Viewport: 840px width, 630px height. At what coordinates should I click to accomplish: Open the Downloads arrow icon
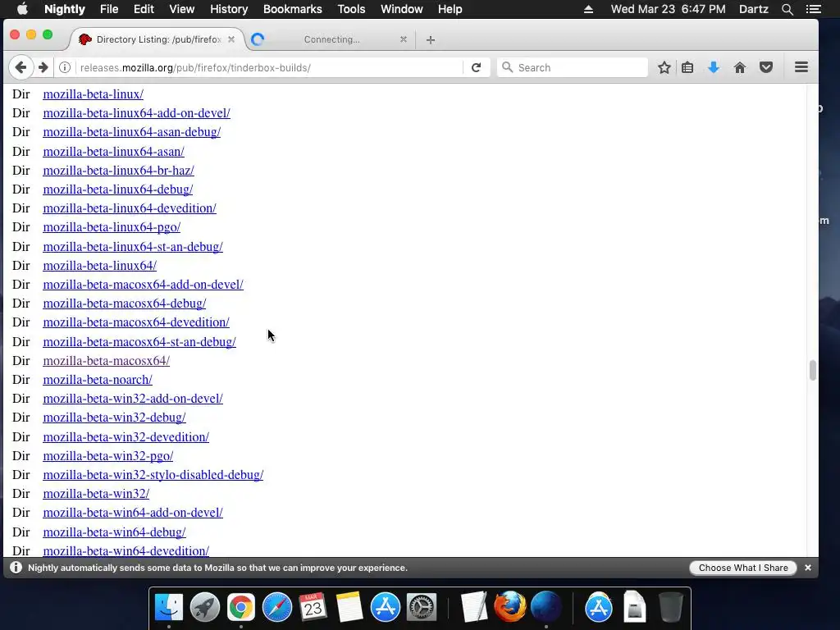tap(714, 67)
